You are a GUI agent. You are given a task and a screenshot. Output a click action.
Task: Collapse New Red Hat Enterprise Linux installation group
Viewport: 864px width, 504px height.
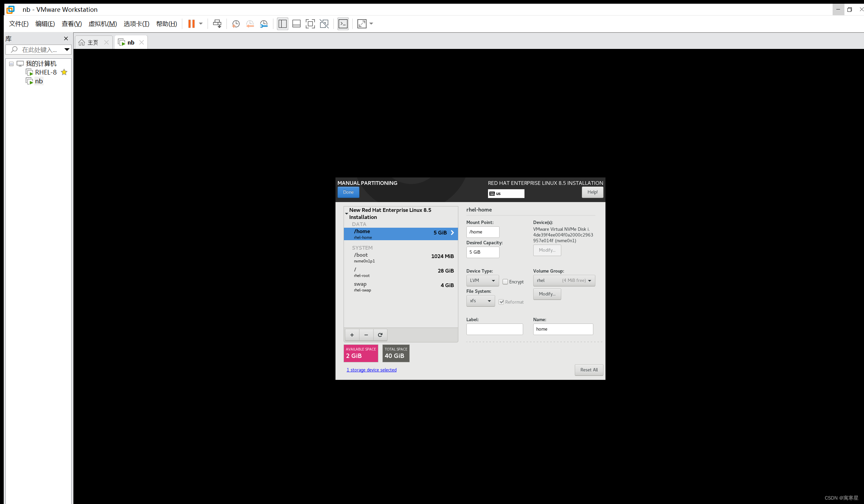click(x=346, y=214)
